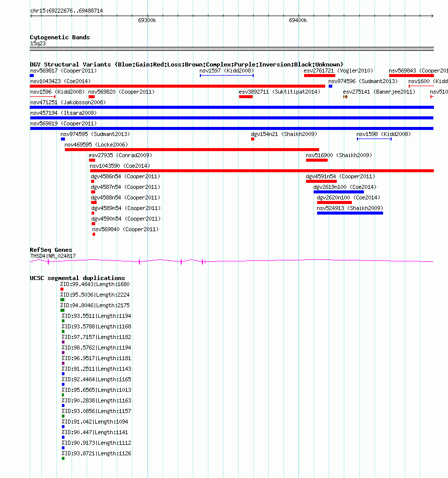
Task: Select nsv457194 (Itsara2009) label
Action: click(63, 113)
